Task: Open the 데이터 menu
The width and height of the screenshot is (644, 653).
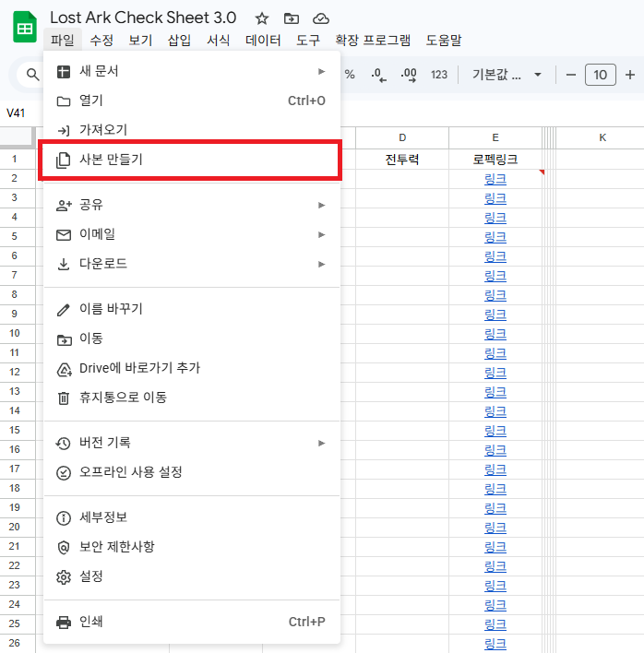Action: click(263, 41)
